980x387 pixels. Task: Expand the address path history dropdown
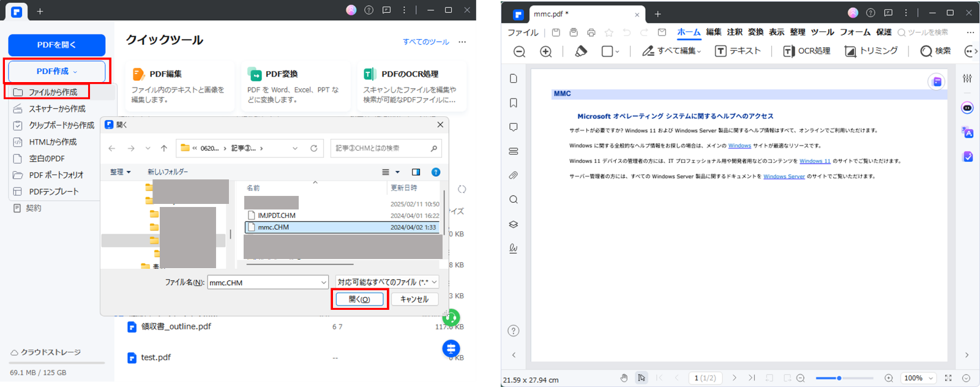[295, 148]
